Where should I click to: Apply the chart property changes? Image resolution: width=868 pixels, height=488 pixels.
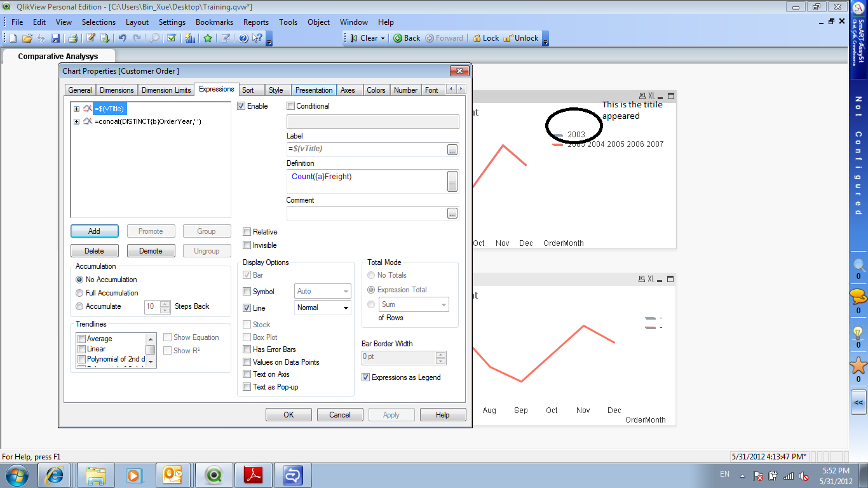tap(391, 414)
